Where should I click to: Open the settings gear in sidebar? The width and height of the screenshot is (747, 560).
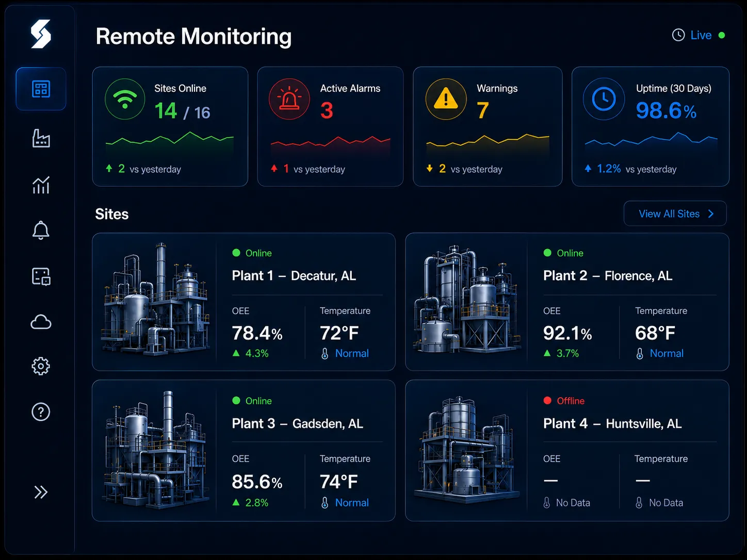click(41, 366)
